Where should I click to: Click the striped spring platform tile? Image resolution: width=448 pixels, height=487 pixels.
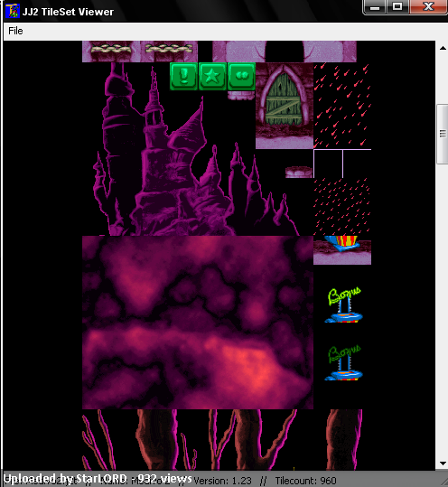click(x=342, y=250)
